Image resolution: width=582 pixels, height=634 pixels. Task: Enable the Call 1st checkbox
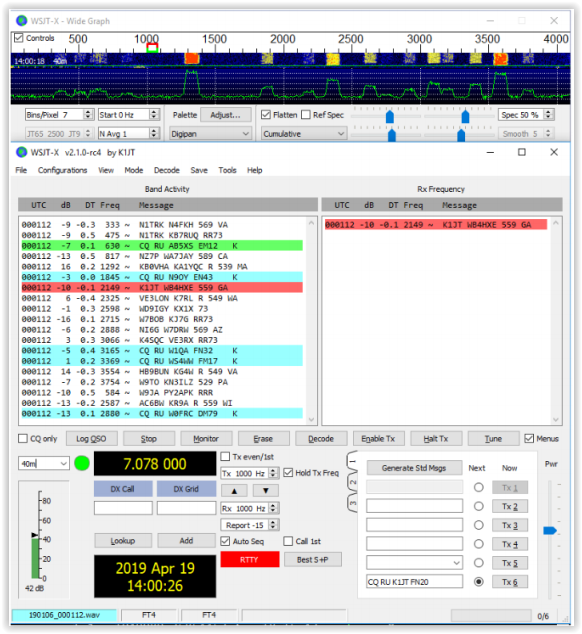click(x=288, y=541)
